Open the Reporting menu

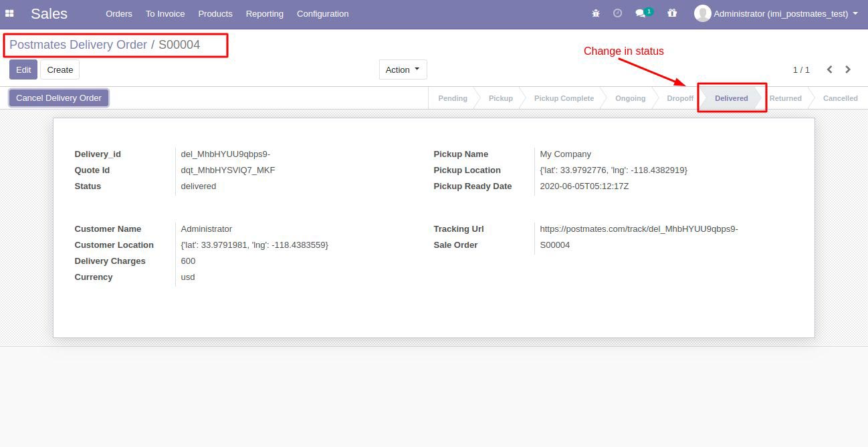click(265, 13)
